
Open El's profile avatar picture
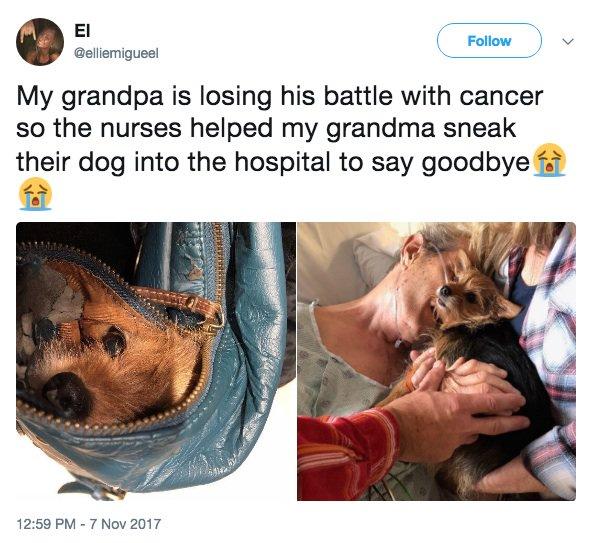pyautogui.click(x=40, y=42)
